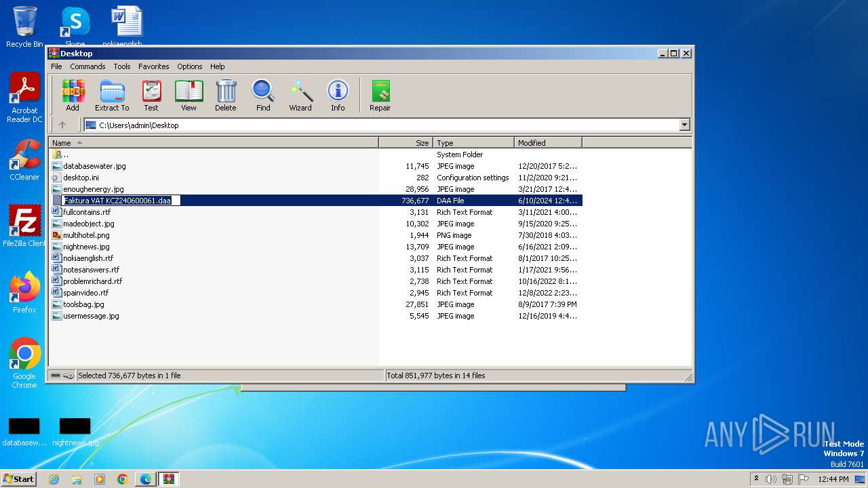Open Skype desktop shortcut

pyautogui.click(x=75, y=27)
